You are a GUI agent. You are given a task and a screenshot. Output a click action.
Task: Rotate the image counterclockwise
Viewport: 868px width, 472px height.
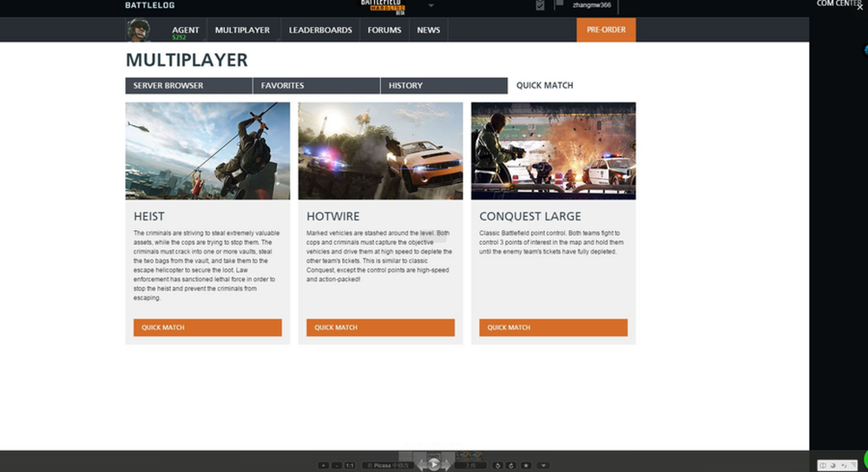click(497, 465)
